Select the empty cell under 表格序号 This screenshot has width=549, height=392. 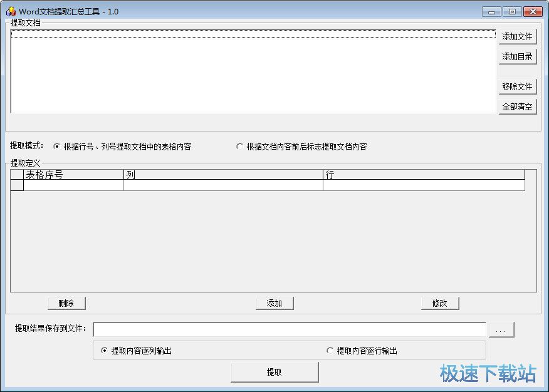[73, 185]
